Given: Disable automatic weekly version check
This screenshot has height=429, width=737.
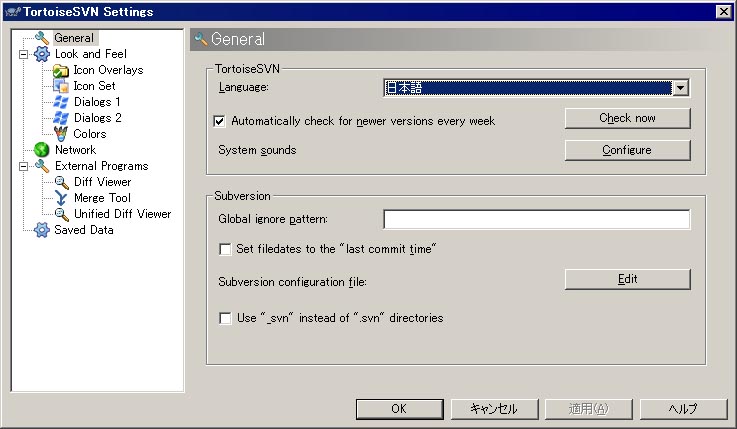Looking at the screenshot, I should [220, 121].
